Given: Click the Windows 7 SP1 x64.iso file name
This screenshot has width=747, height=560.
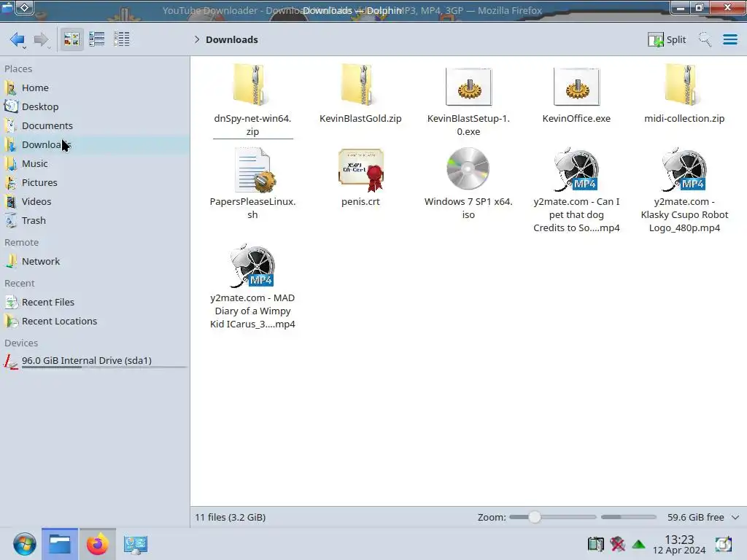Looking at the screenshot, I should click(x=468, y=208).
